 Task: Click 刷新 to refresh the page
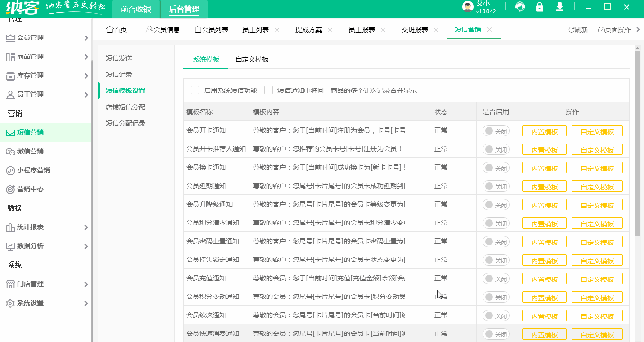click(578, 29)
